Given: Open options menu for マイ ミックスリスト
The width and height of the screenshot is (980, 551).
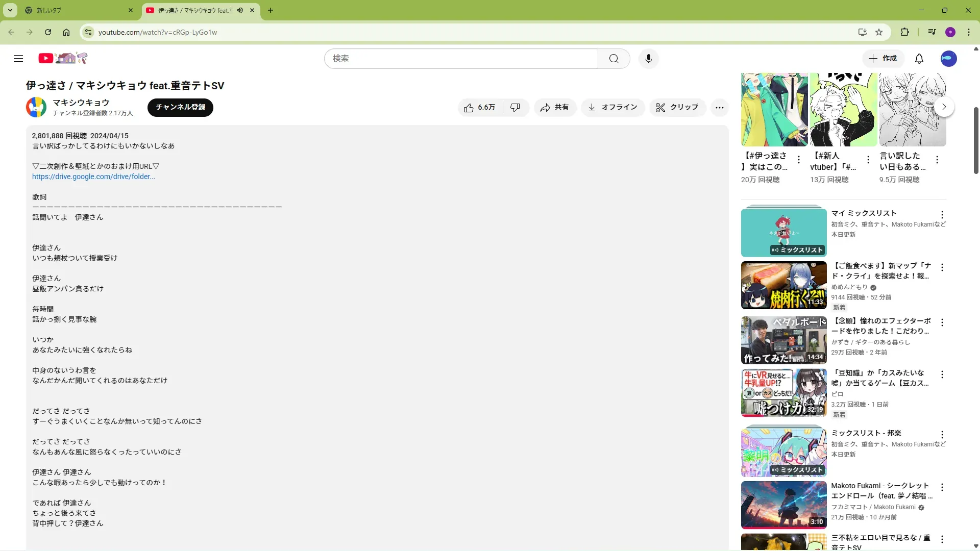Looking at the screenshot, I should (x=942, y=215).
